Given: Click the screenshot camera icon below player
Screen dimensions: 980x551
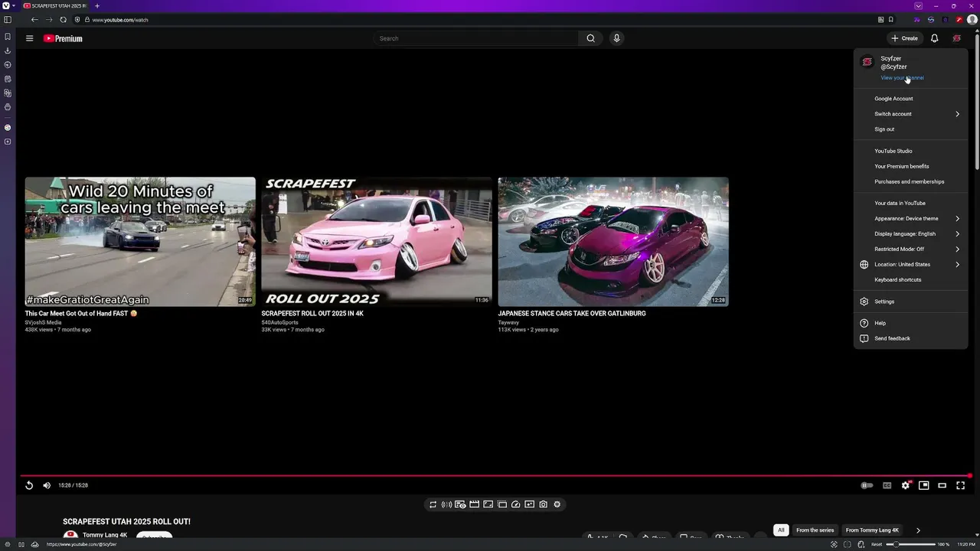Looking at the screenshot, I should [543, 504].
